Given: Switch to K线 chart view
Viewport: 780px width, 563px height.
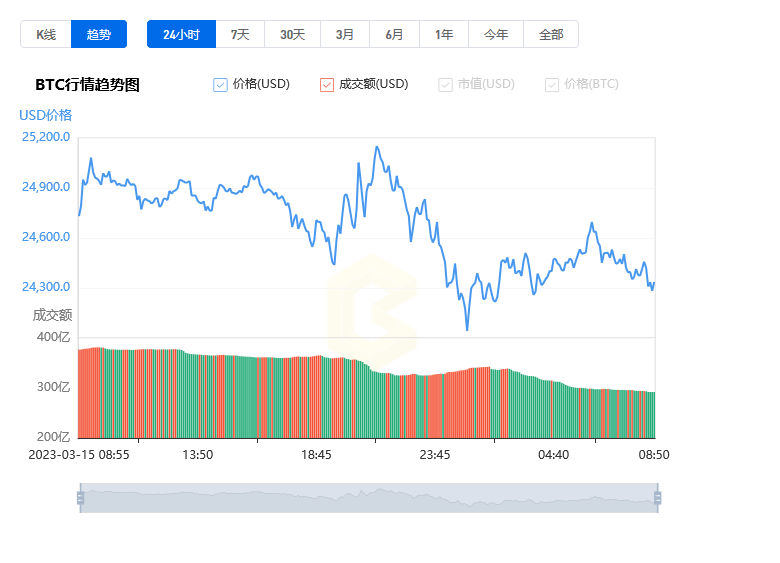Looking at the screenshot, I should 46,34.
